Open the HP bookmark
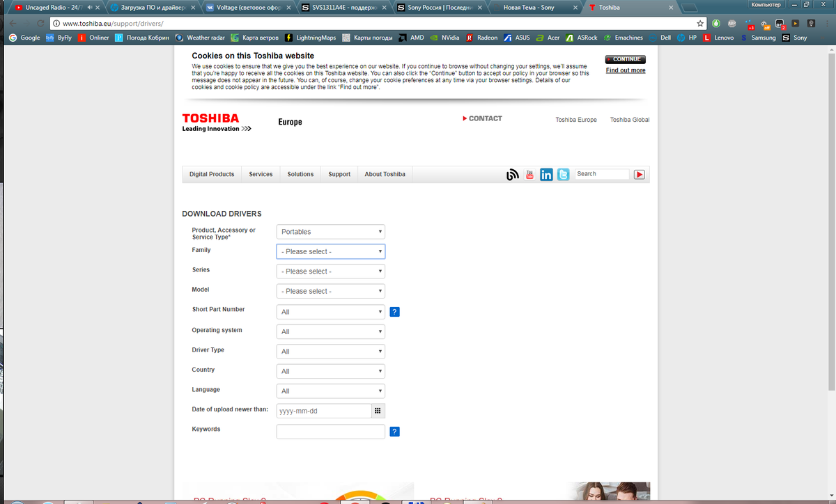836x504 pixels. [687, 38]
